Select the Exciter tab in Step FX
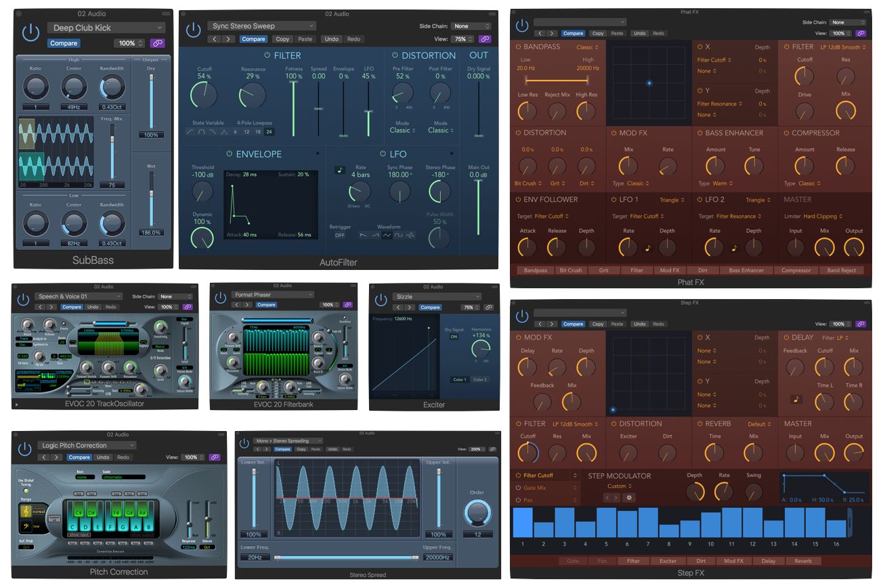Viewport: 883px width, 588px height. coord(668,561)
